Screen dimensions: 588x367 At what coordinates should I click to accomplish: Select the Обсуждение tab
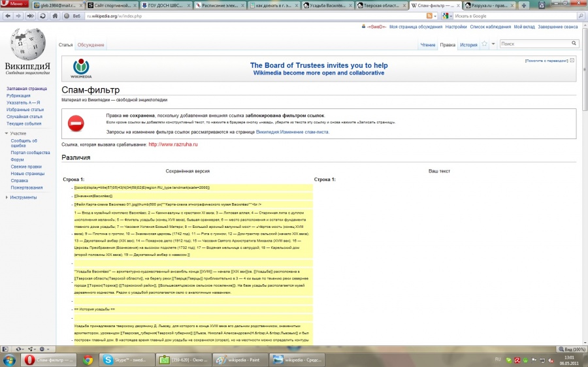point(91,45)
